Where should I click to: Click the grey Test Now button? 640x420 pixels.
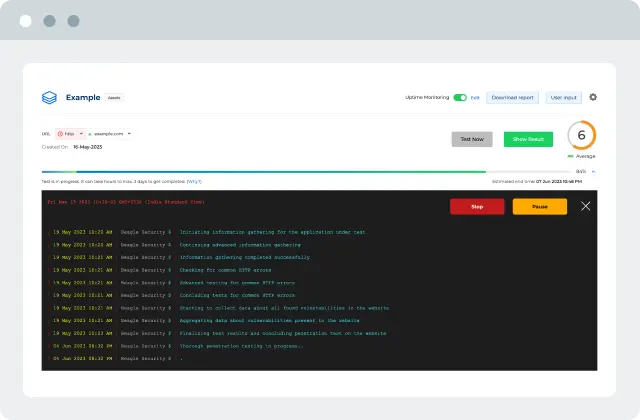pos(472,139)
